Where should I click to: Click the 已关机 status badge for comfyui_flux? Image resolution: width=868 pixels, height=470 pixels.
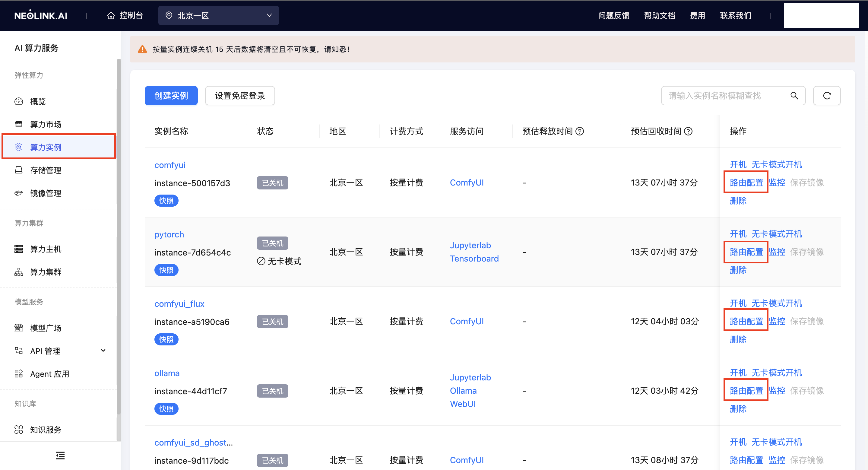coord(273,322)
